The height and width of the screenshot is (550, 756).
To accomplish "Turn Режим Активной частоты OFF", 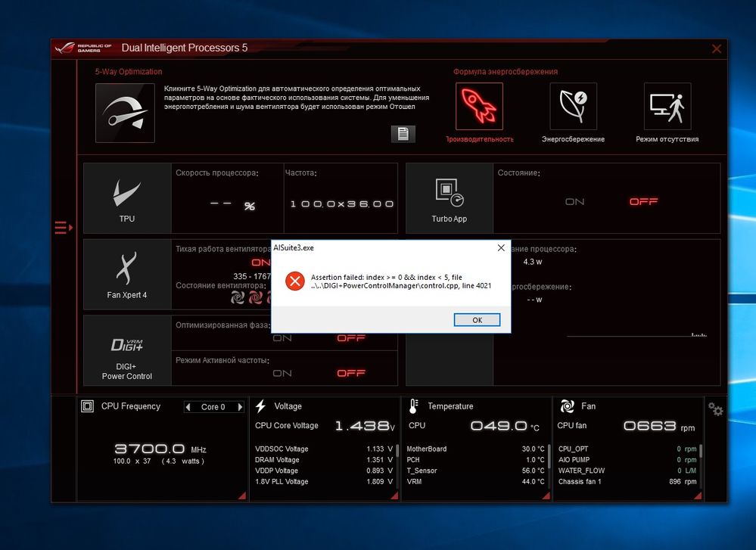I will (x=351, y=373).
